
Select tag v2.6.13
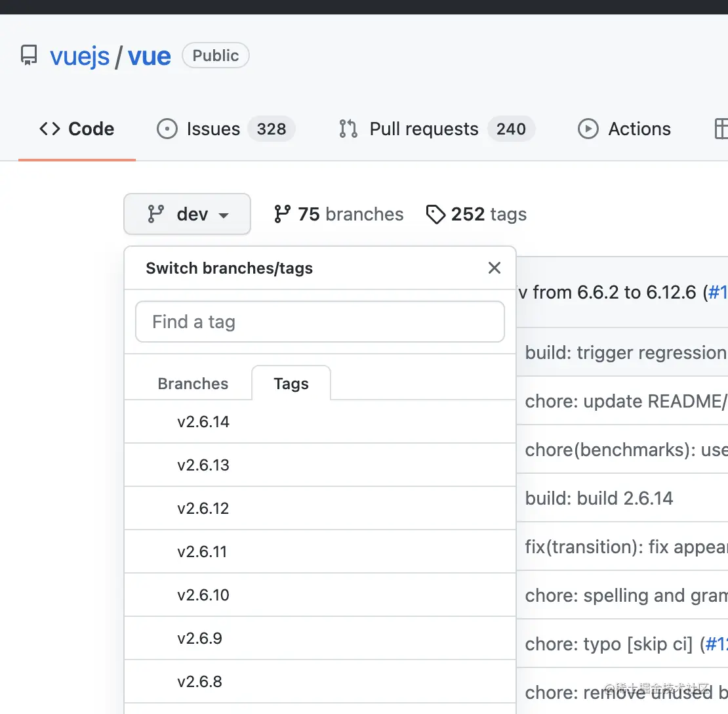point(320,465)
